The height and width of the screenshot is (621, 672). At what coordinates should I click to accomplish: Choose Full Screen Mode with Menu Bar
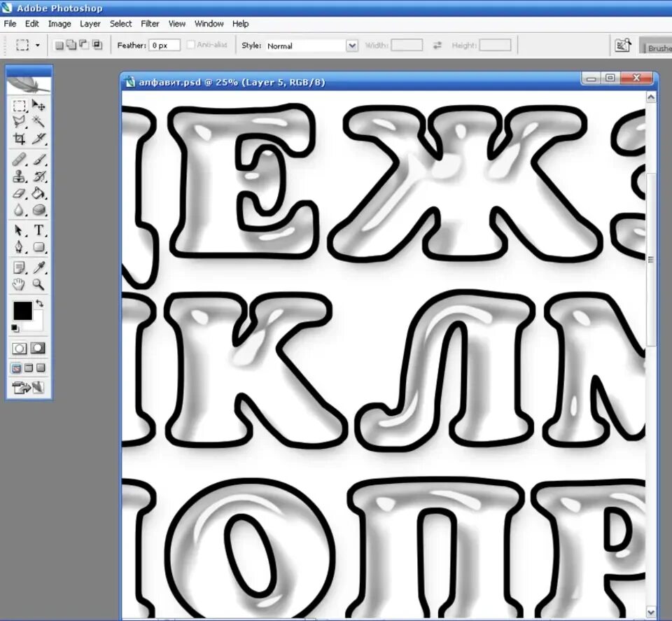click(x=28, y=368)
